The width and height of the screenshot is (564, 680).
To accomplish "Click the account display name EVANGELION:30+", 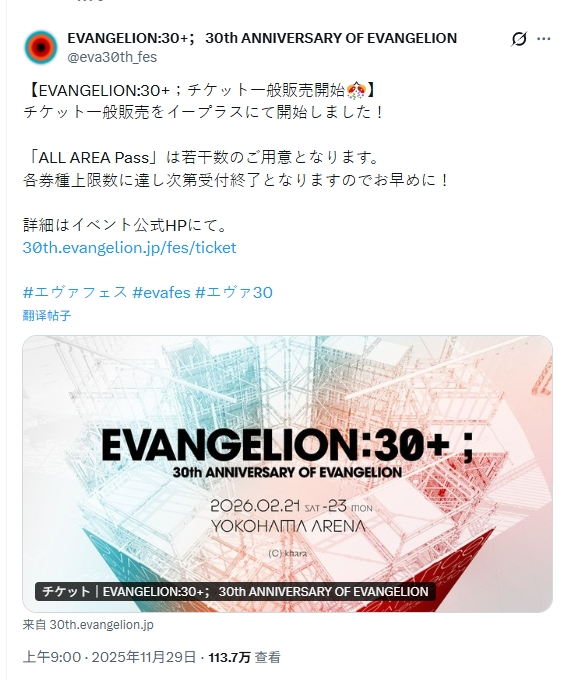I will [262, 38].
